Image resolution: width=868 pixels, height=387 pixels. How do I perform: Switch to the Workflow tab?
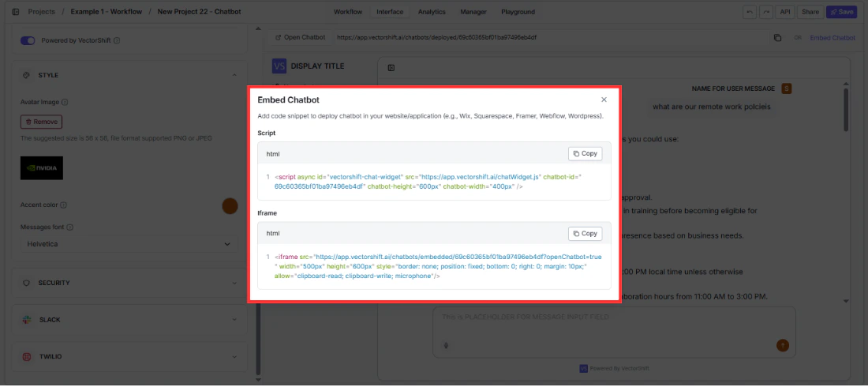(348, 12)
